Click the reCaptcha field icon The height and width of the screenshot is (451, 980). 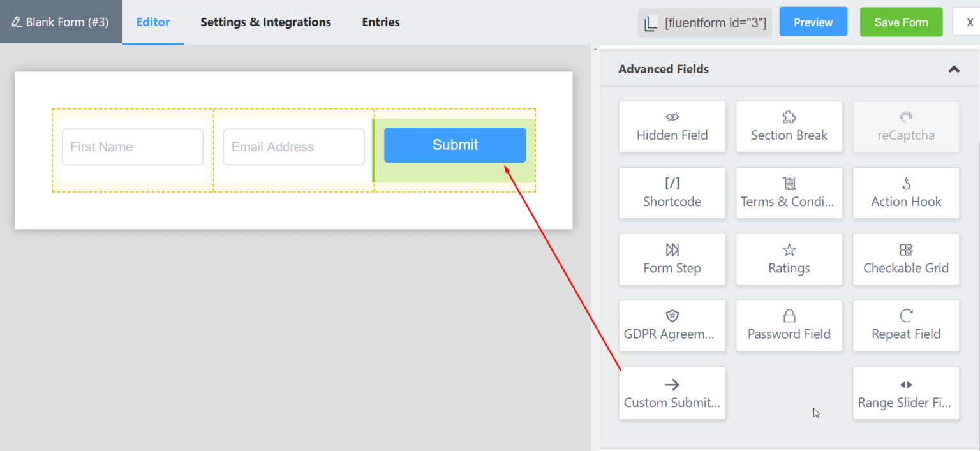906,126
